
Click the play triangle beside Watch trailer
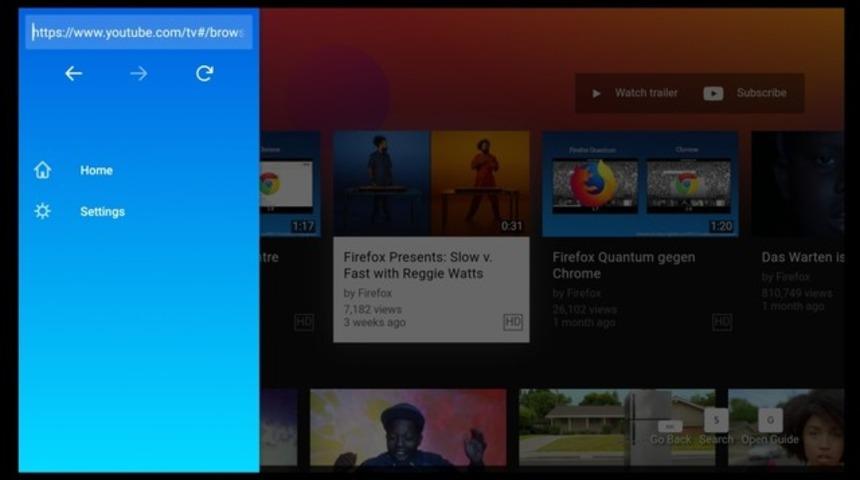(596, 93)
